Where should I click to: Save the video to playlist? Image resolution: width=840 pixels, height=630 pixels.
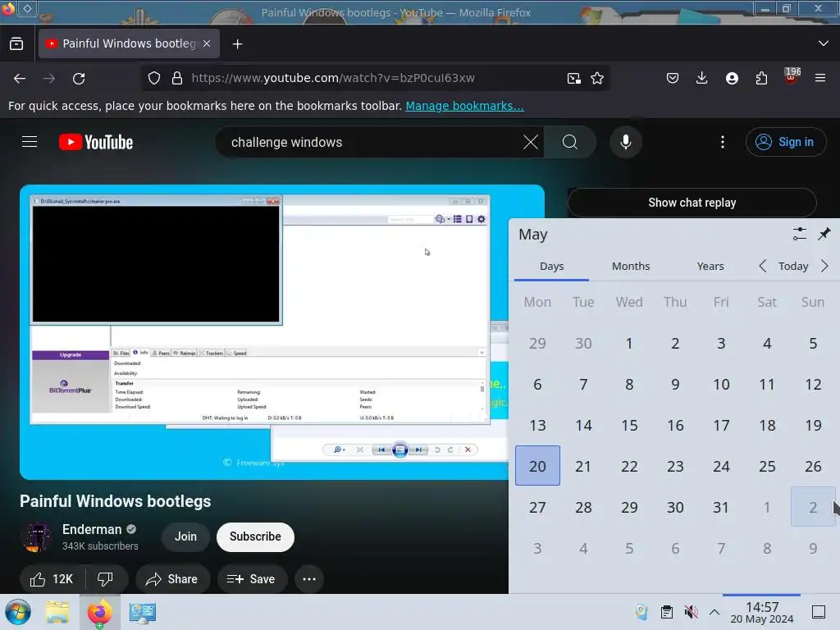[251, 579]
